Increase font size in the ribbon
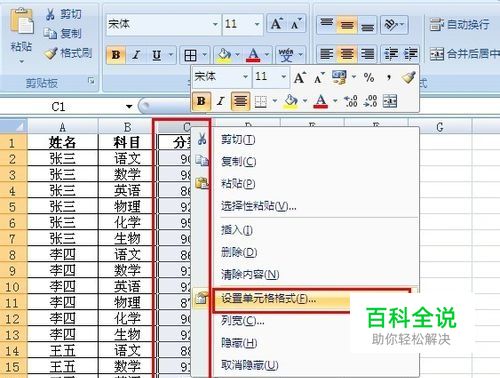The image size is (500, 378). tap(277, 24)
